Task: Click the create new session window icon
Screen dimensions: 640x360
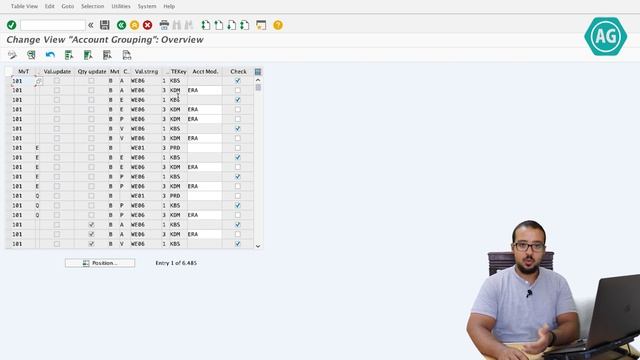Action: (x=261, y=25)
